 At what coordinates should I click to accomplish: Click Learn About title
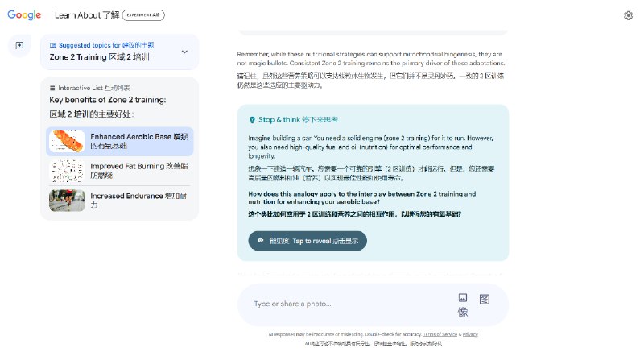point(87,15)
